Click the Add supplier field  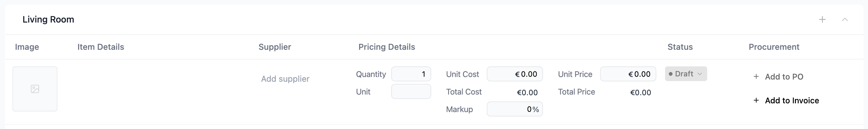pos(285,79)
